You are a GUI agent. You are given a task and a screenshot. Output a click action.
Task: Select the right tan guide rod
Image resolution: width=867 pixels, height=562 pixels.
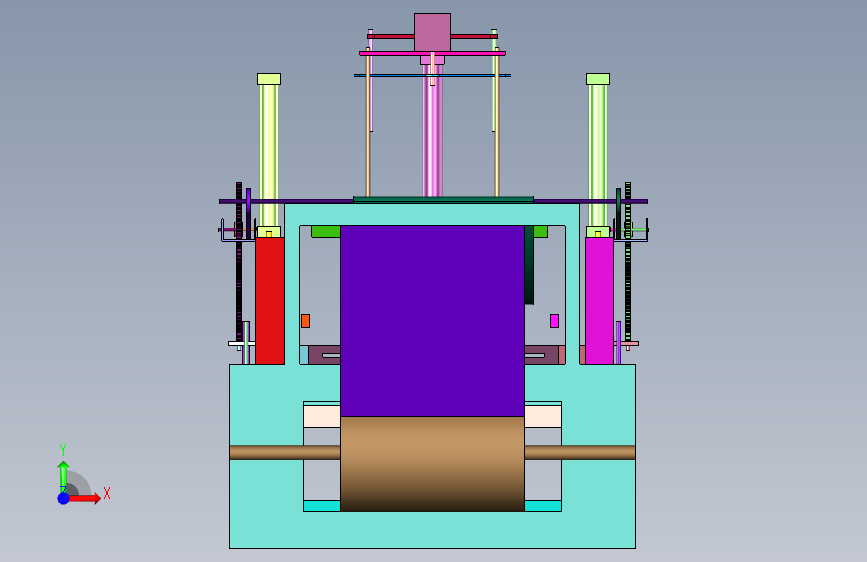pos(497,122)
